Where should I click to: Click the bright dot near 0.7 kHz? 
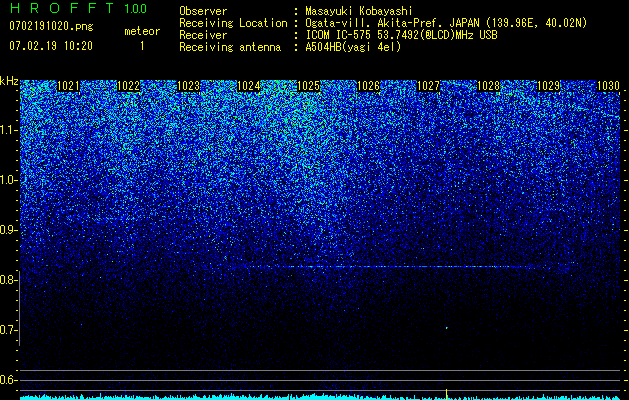[446, 328]
